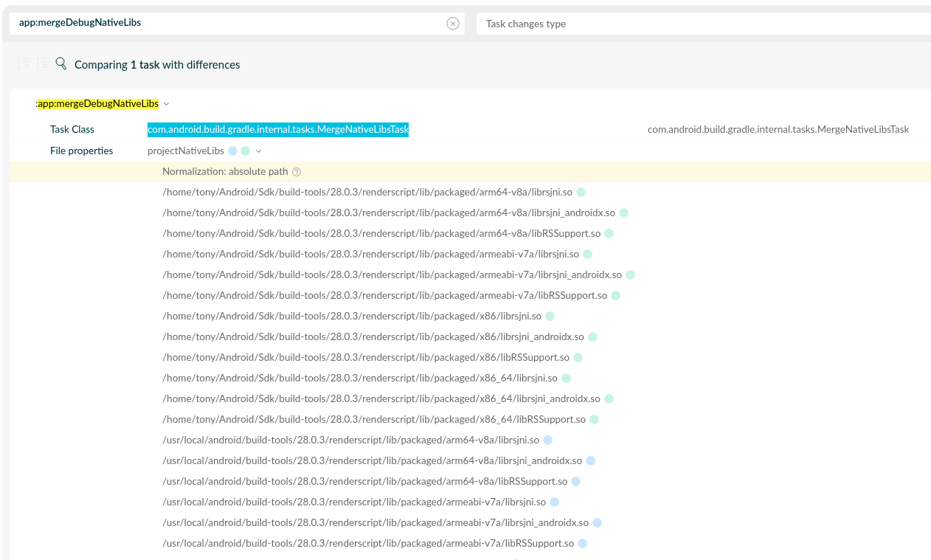Click the right-side MergeNativeLibsTask class value
931x560 pixels.
click(x=778, y=129)
